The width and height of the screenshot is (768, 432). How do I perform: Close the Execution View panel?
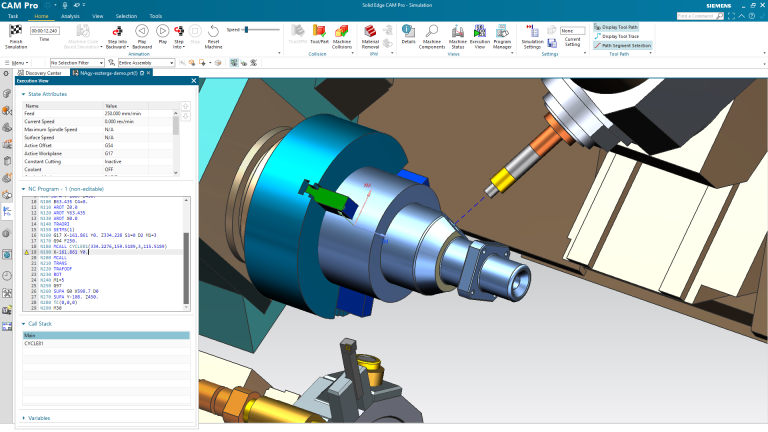pos(193,81)
